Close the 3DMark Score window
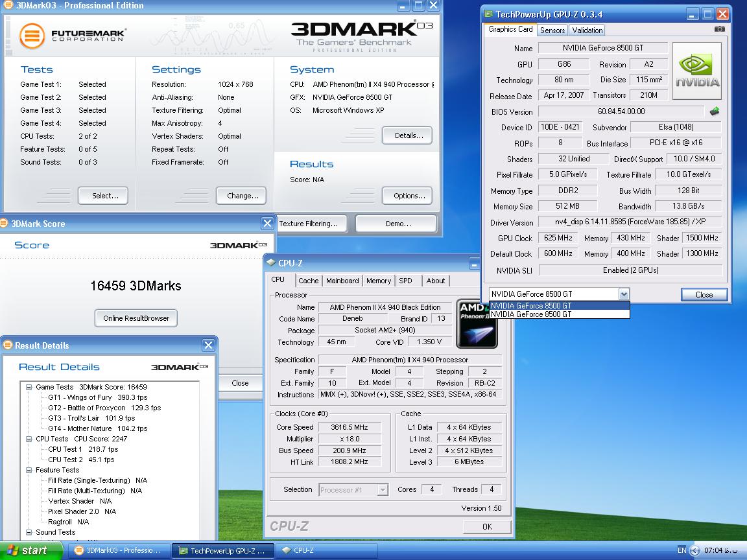The image size is (747, 560). pyautogui.click(x=267, y=224)
